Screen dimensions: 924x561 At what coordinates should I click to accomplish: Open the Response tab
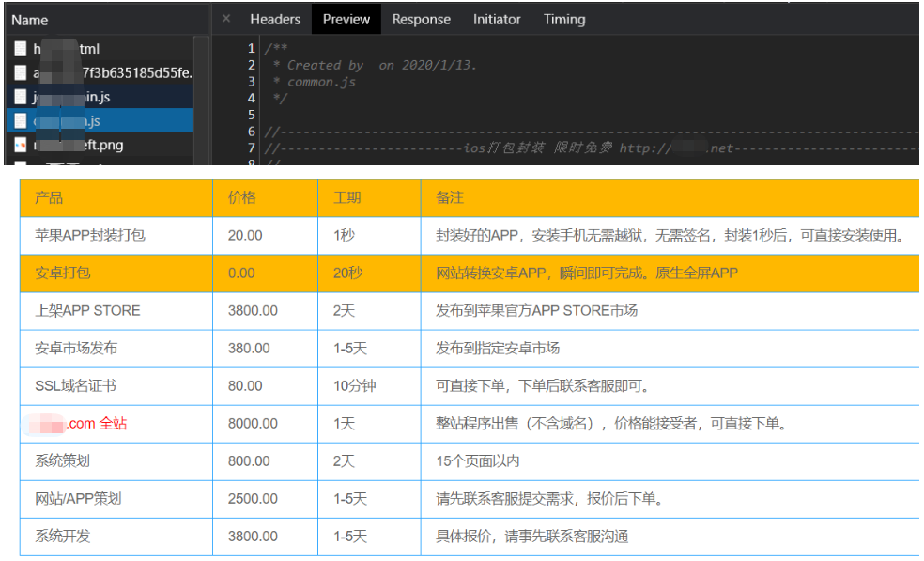coord(422,20)
